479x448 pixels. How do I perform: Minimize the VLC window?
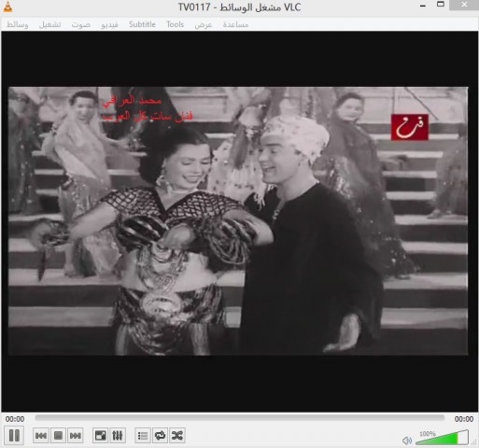423,6
